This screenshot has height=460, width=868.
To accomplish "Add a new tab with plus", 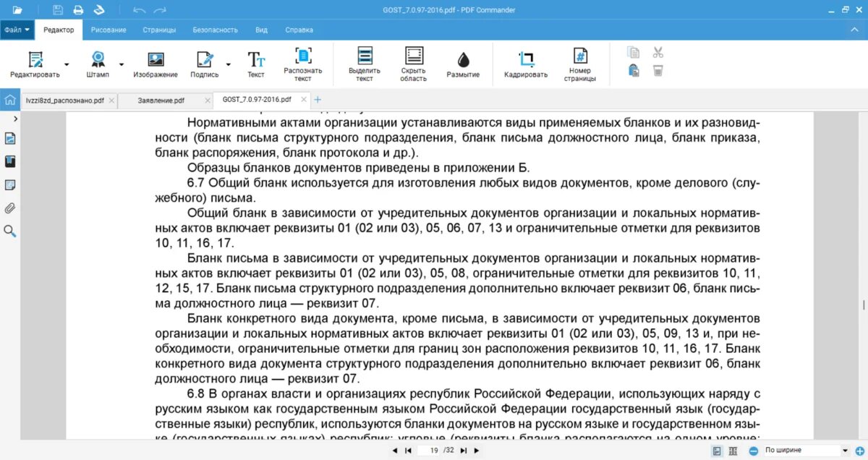I will (318, 100).
